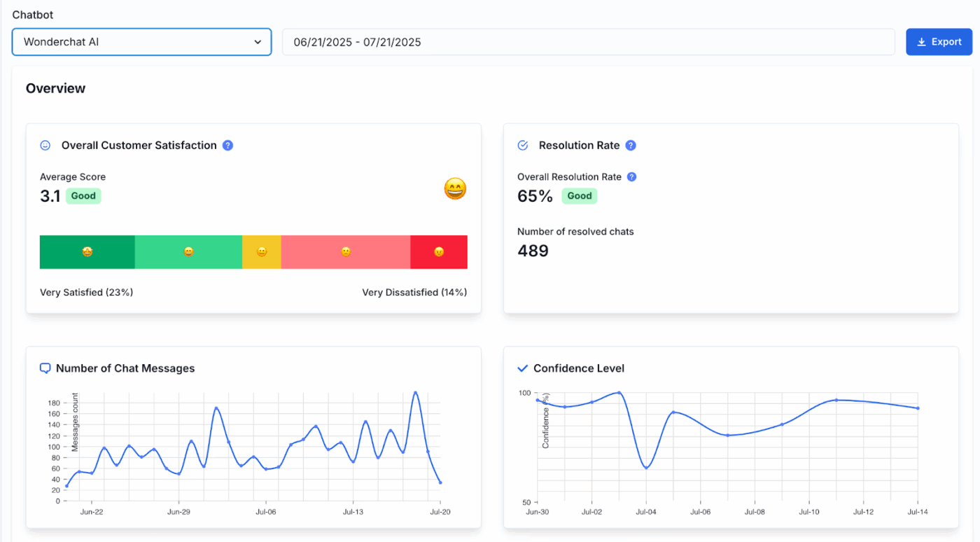
Task: Click the smiley icon beside Overall Customer Satisfaction
Action: point(45,145)
